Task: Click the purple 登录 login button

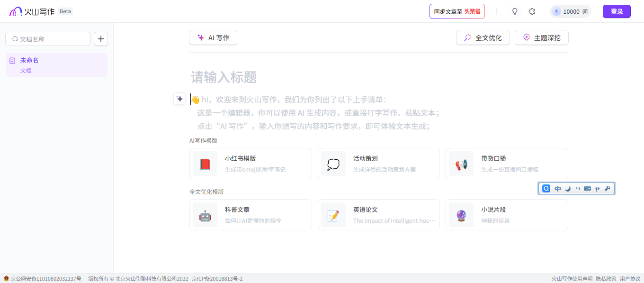Action: [x=617, y=11]
